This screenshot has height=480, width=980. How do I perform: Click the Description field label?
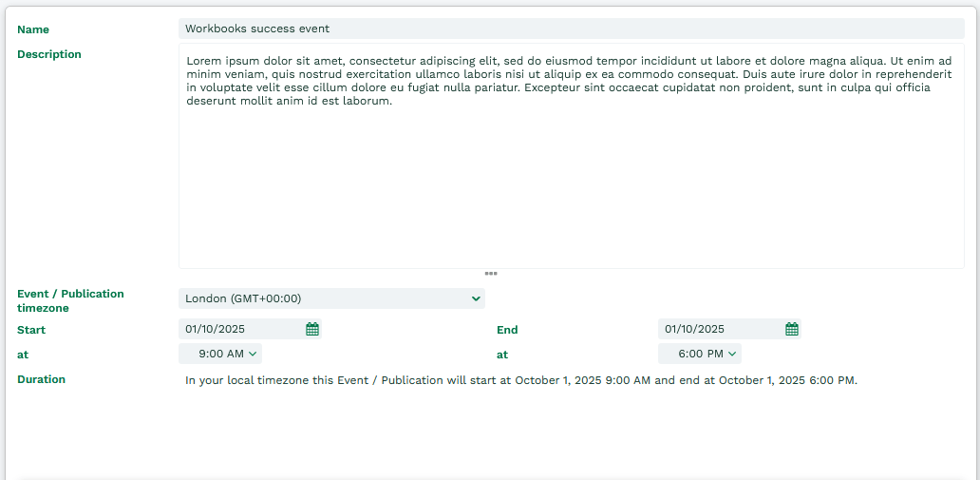(x=49, y=54)
